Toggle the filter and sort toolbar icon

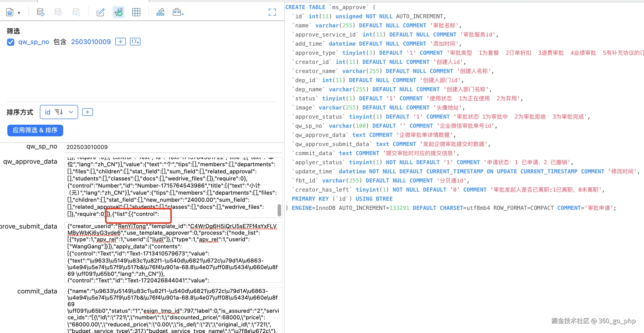point(118,12)
